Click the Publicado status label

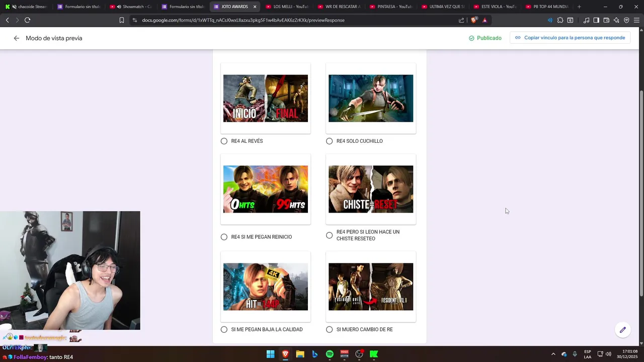[x=485, y=38]
